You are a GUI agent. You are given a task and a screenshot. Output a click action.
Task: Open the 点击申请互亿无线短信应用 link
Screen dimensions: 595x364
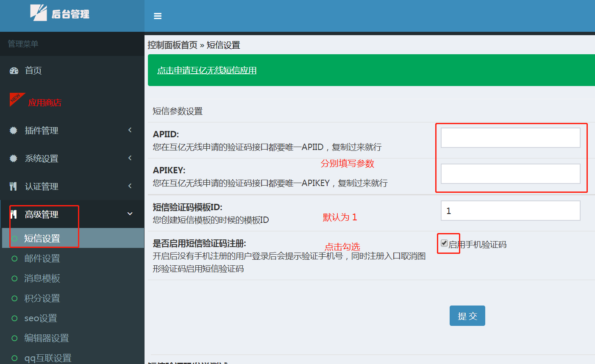tap(207, 70)
